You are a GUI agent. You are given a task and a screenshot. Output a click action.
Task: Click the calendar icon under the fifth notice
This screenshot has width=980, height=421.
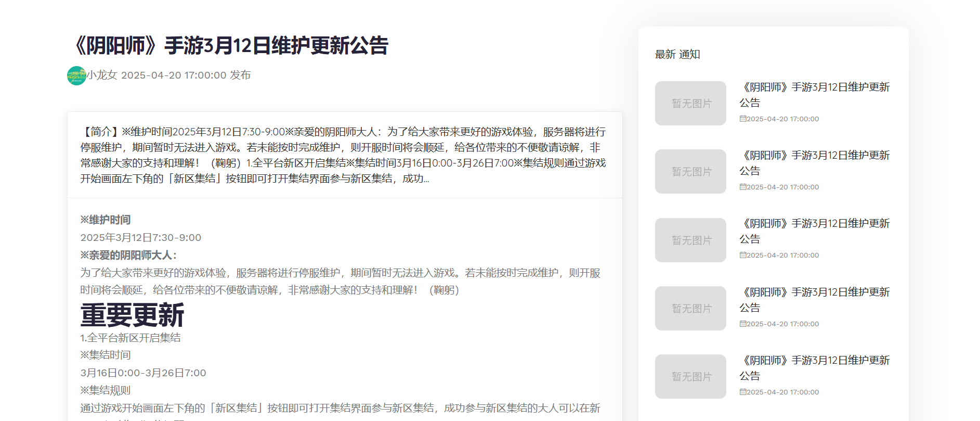click(743, 392)
